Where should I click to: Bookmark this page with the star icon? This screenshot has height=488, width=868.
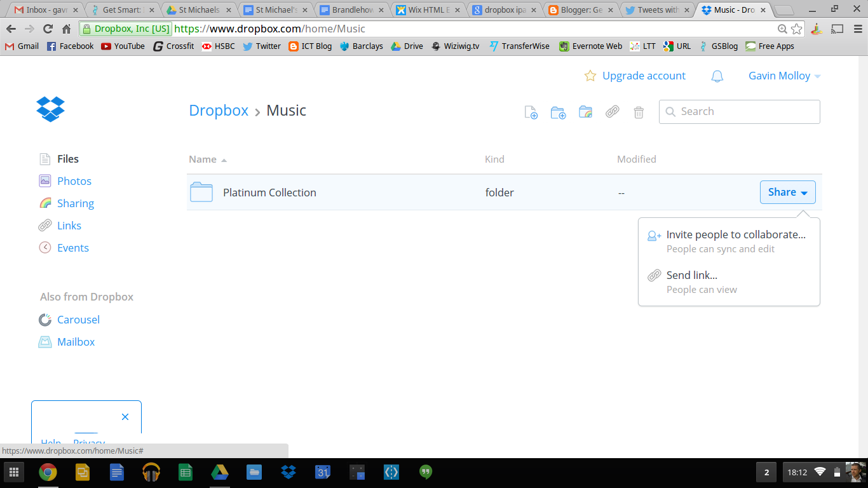tap(797, 29)
